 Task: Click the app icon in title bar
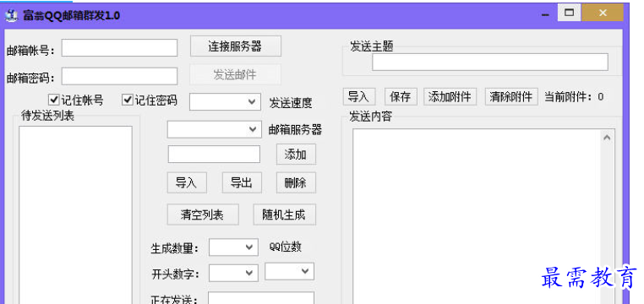pyautogui.click(x=11, y=15)
